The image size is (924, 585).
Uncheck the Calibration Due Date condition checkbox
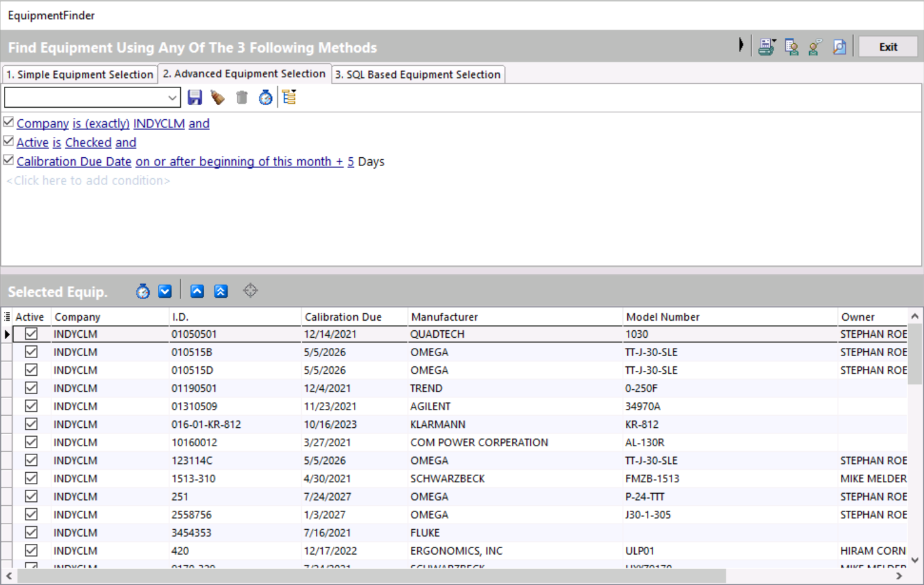[9, 160]
